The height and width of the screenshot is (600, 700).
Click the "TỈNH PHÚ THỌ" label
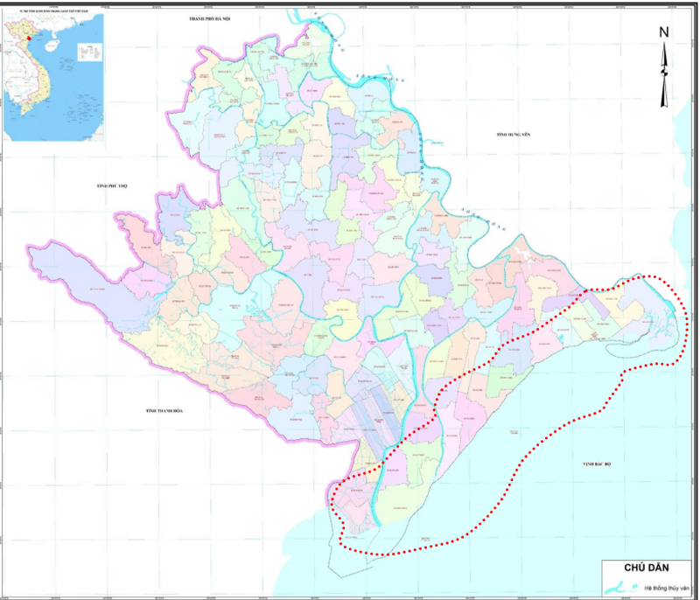click(114, 186)
